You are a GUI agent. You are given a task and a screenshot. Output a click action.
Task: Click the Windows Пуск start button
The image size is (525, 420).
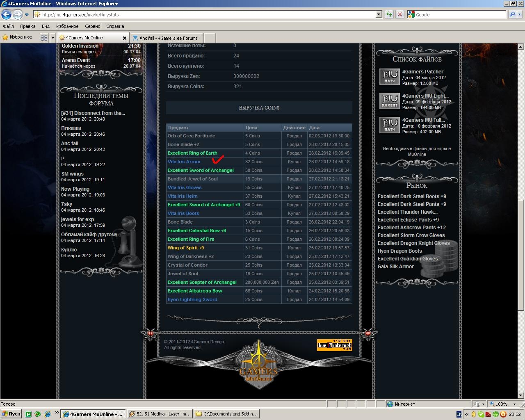[x=11, y=414]
